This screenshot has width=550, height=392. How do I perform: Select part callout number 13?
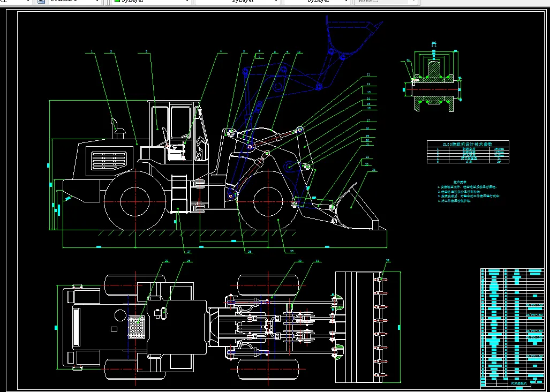click(368, 92)
